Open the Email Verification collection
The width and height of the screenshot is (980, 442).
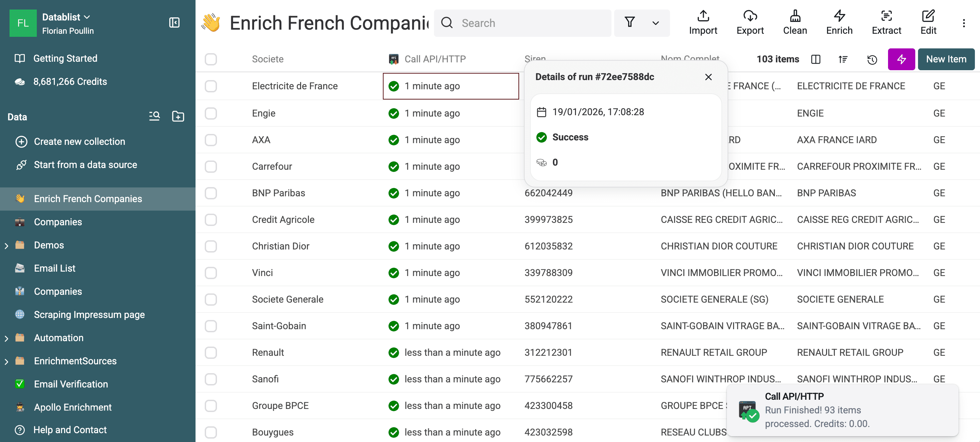tap(71, 384)
